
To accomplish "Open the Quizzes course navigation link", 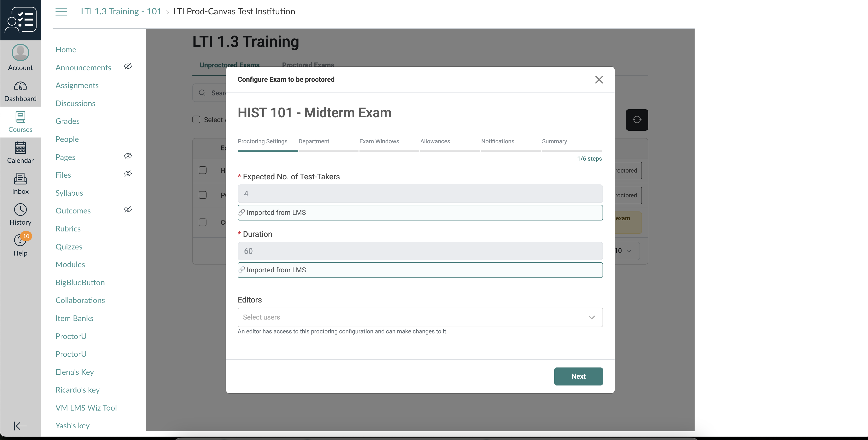I will (x=69, y=247).
